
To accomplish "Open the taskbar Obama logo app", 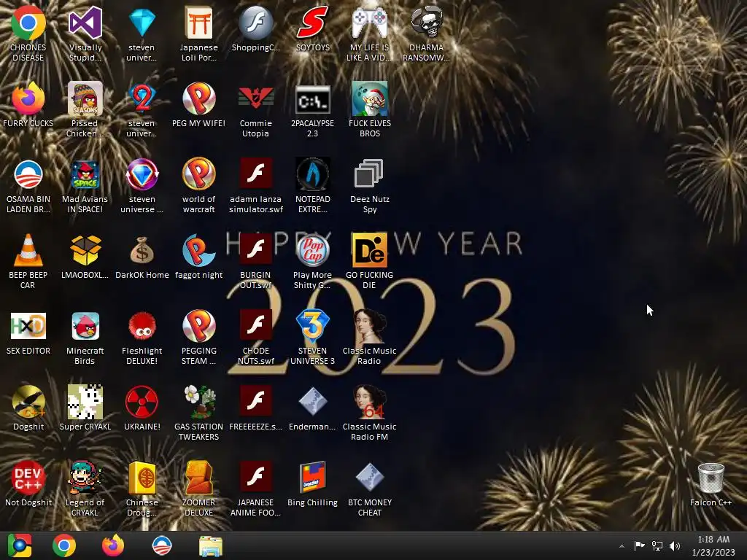I will tap(161, 545).
